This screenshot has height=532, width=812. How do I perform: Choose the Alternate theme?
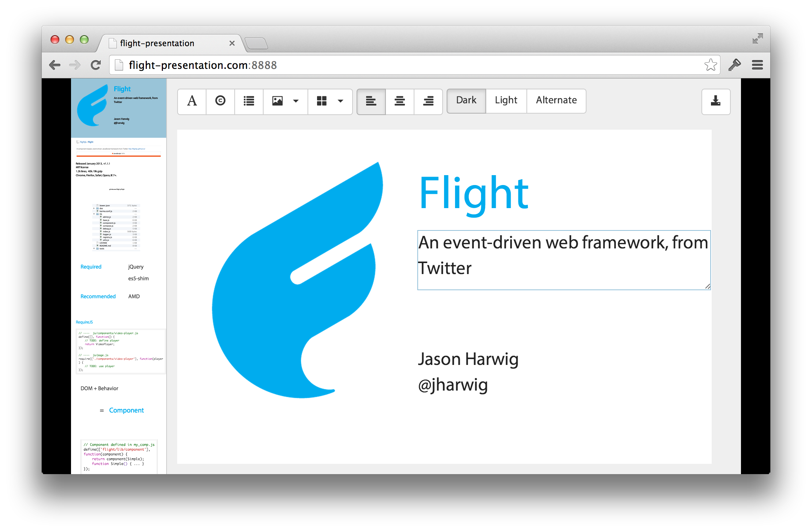pyautogui.click(x=556, y=100)
